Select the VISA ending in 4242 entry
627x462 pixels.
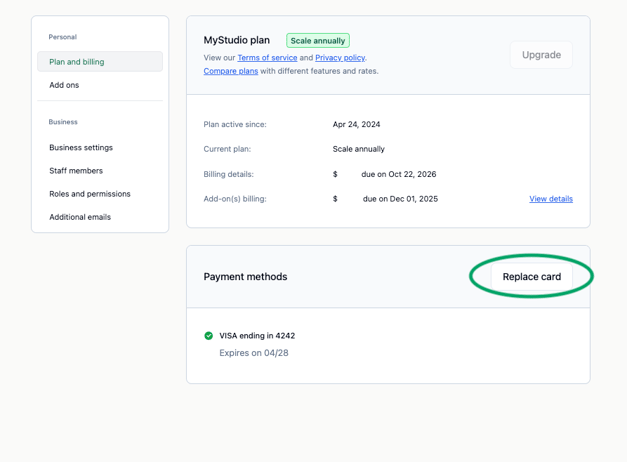pyautogui.click(x=257, y=336)
